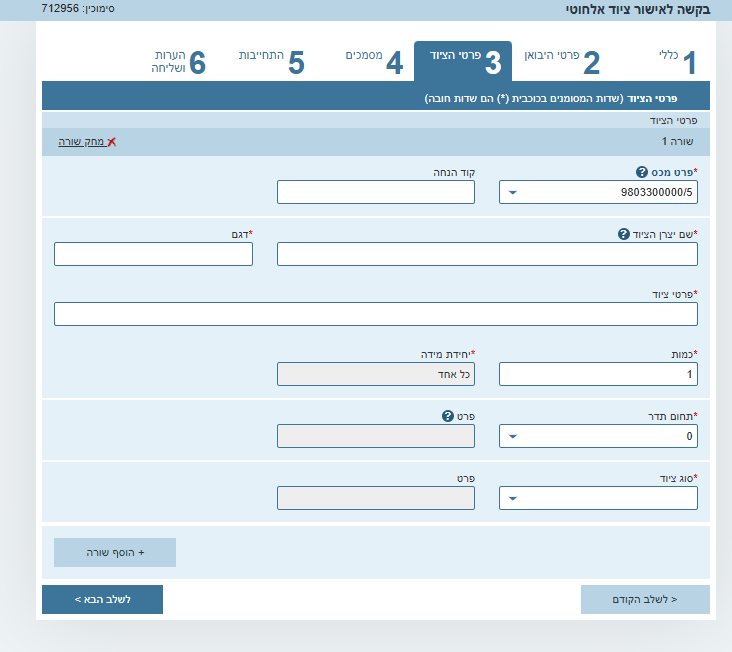The height and width of the screenshot is (652, 732).
Task: Go back with לשלב הקודם button
Action: point(645,600)
